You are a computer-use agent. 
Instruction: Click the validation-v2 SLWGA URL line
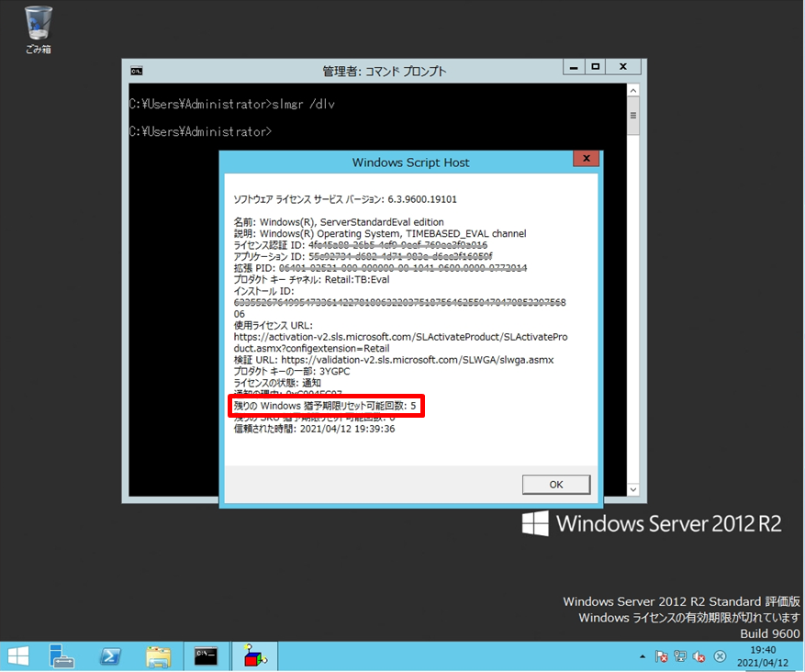pyautogui.click(x=394, y=360)
